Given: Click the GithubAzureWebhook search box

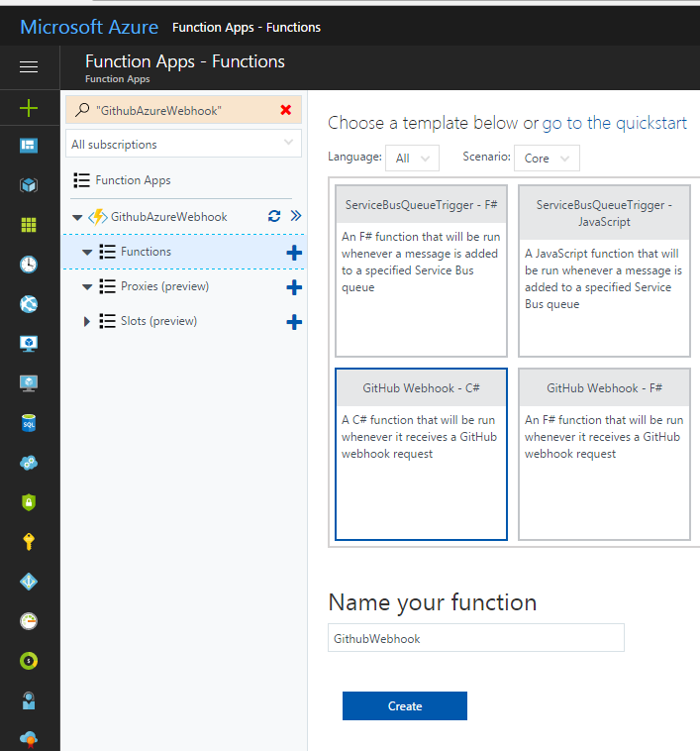Looking at the screenshot, I should [184, 110].
